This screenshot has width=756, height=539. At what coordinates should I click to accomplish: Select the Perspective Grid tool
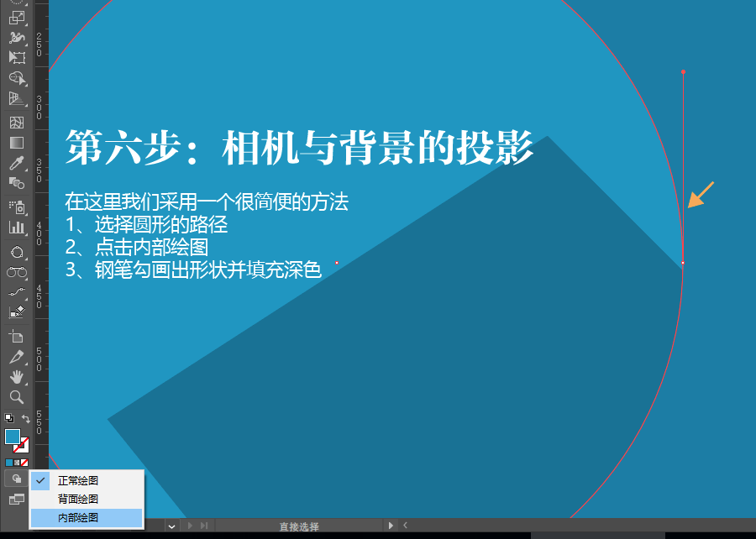17,98
